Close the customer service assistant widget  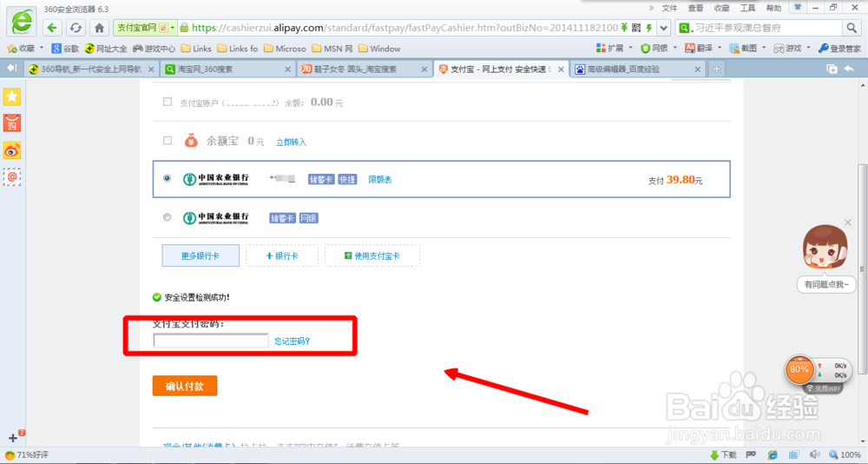tap(847, 222)
